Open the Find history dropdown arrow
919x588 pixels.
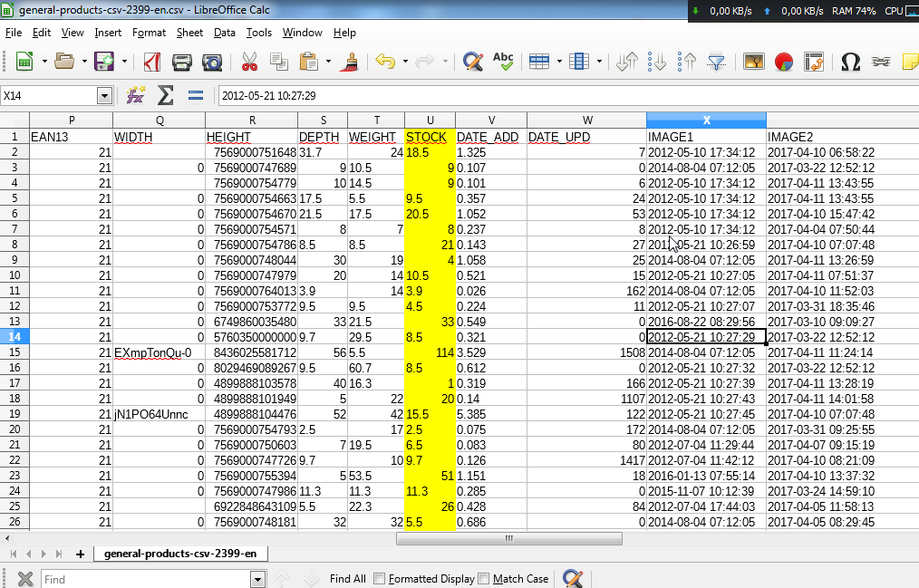point(257,579)
